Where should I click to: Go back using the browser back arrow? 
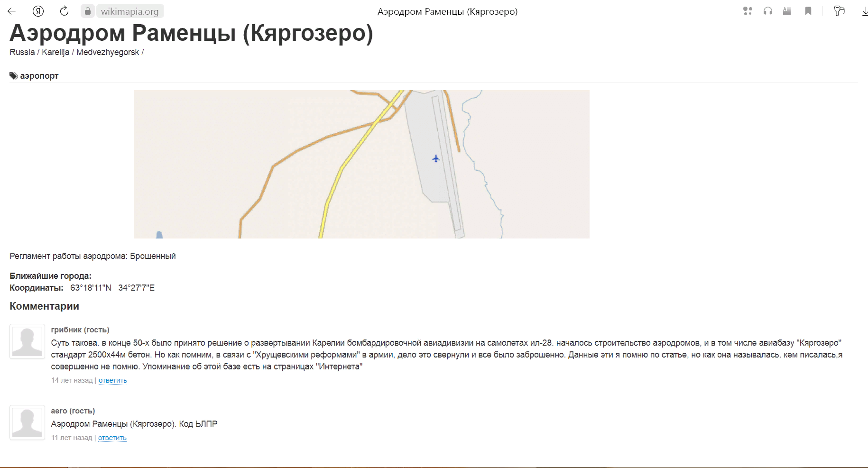(x=12, y=11)
